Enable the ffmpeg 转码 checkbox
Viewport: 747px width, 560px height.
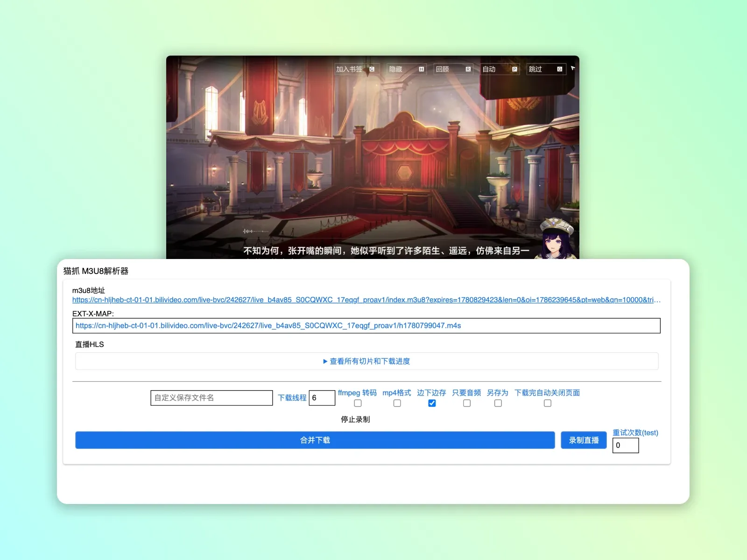pyautogui.click(x=358, y=403)
